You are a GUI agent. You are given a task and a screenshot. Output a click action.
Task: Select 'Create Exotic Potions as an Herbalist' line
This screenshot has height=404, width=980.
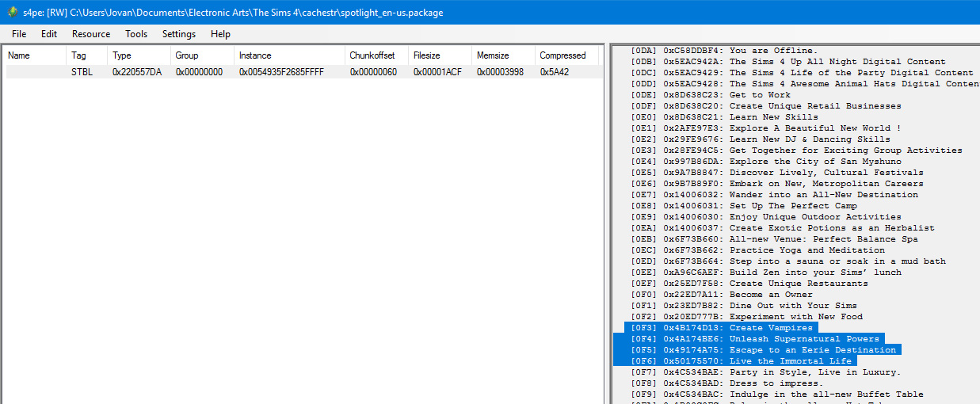(x=783, y=228)
